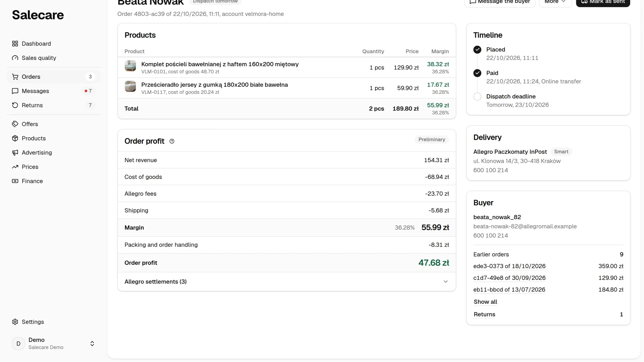The width and height of the screenshot is (644, 362).
Task: Click the Settings gear icon
Action: (15, 322)
